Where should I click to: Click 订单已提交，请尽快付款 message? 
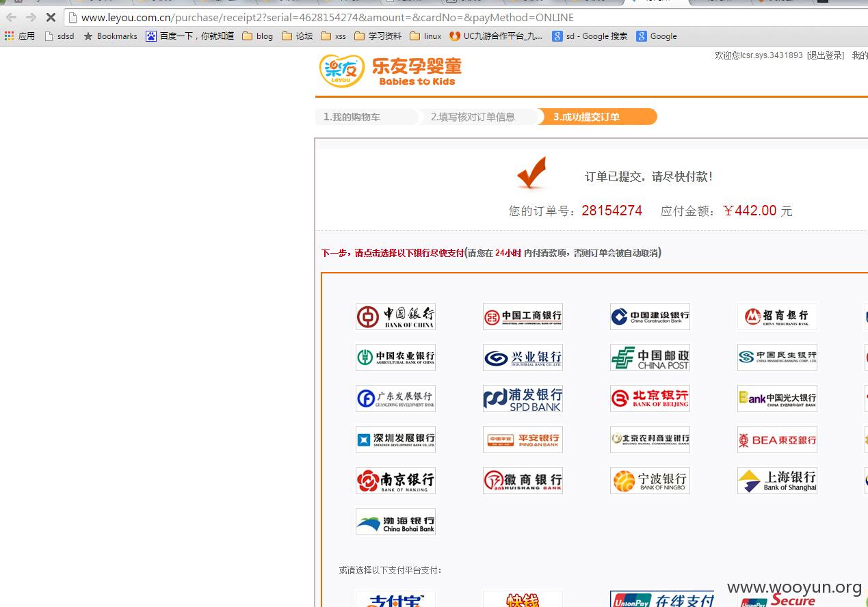649,176
